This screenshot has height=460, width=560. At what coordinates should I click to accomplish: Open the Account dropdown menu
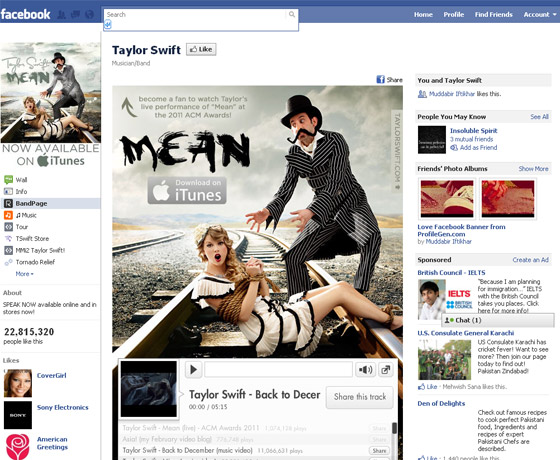(540, 15)
